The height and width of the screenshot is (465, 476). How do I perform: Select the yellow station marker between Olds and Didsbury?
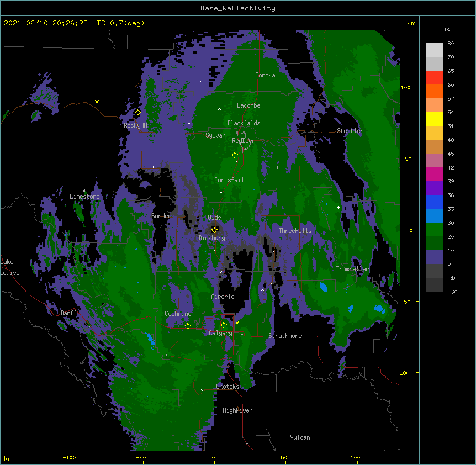click(x=214, y=230)
